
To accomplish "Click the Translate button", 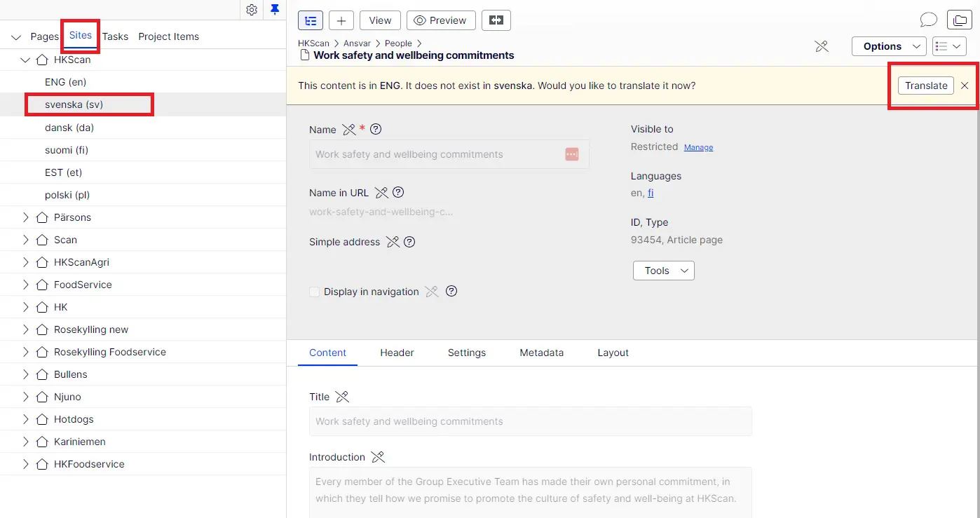I will pos(925,86).
